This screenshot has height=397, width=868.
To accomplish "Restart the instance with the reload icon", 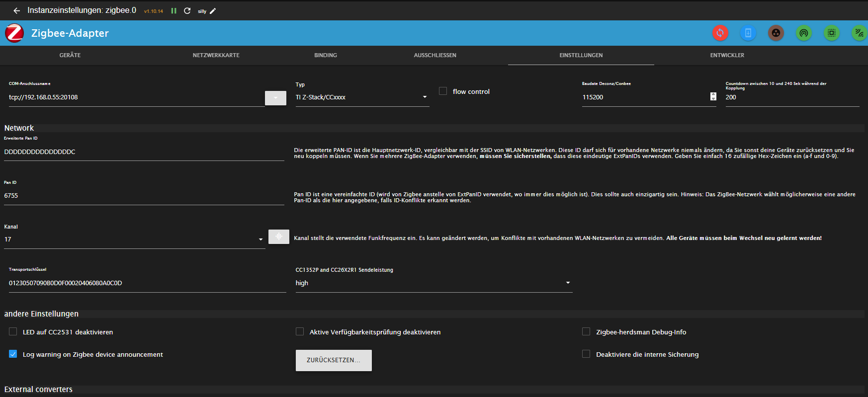I will tap(187, 10).
